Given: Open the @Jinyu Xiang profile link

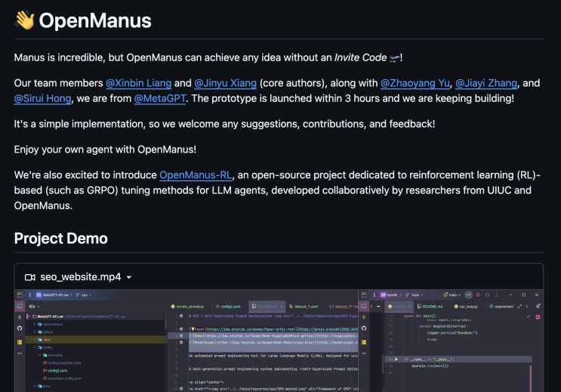Looking at the screenshot, I should point(226,83).
